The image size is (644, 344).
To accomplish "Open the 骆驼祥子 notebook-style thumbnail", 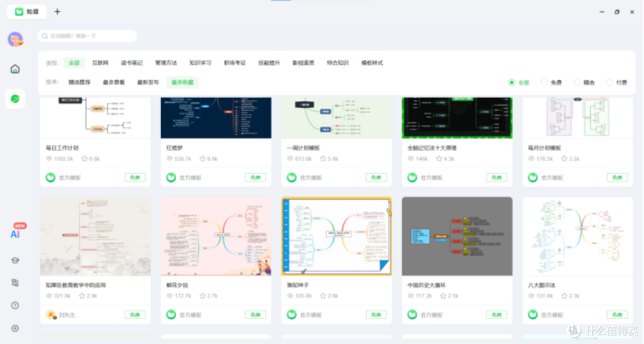I will [x=336, y=237].
